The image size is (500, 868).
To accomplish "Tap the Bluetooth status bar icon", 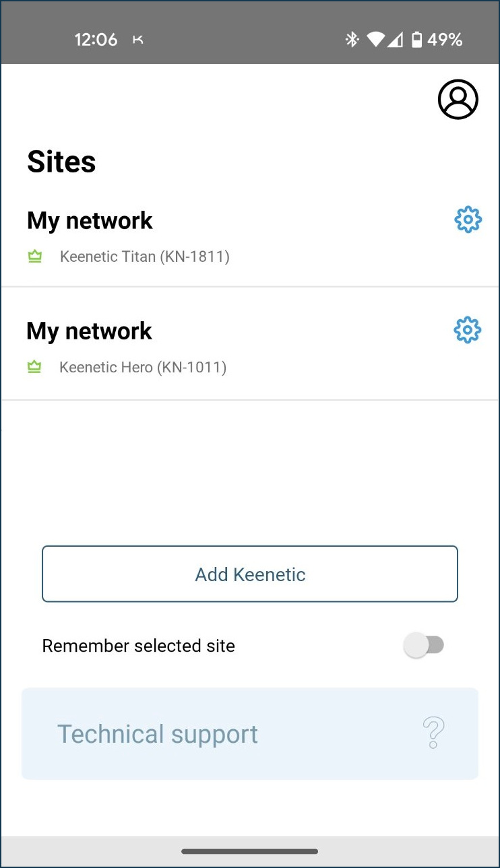I will coord(352,40).
